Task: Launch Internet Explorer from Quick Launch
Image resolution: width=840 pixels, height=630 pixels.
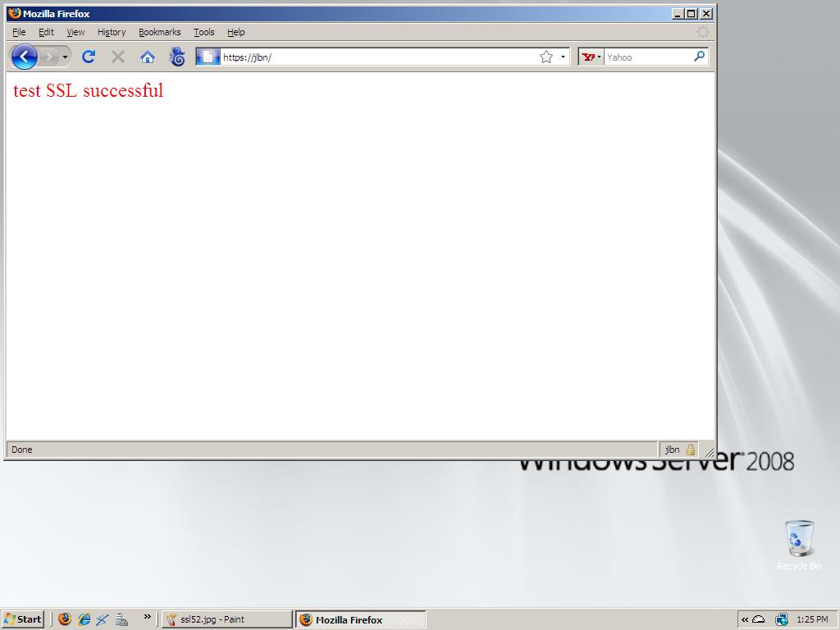Action: 84,619
